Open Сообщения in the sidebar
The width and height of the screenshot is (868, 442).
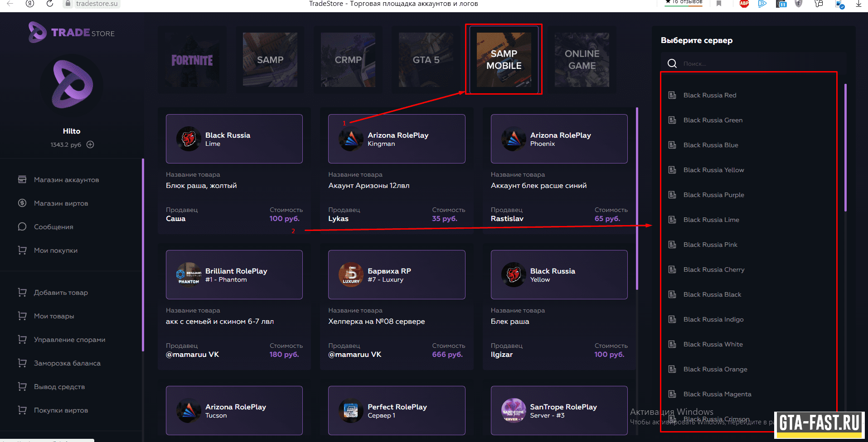(53, 227)
